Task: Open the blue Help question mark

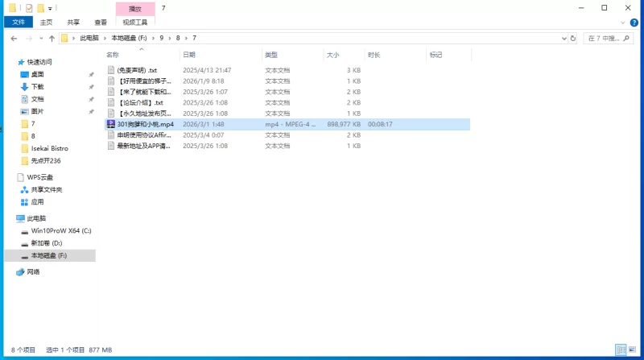Action: coord(635,23)
